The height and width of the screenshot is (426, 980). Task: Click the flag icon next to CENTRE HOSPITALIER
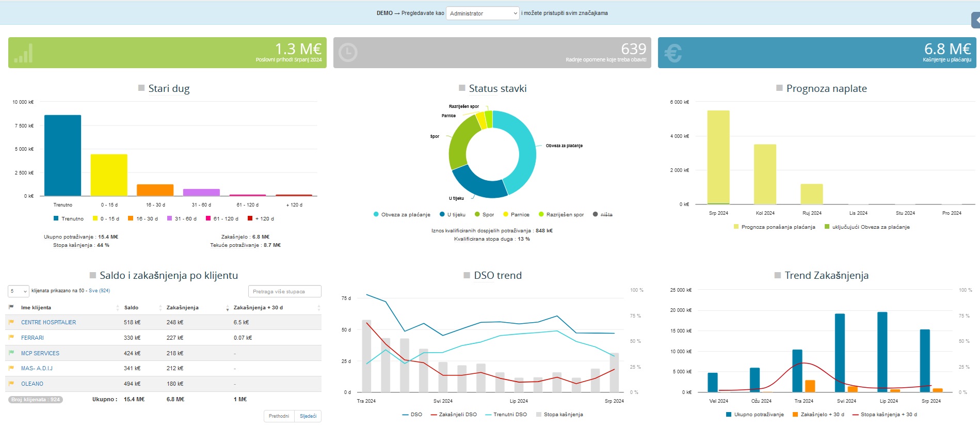point(11,322)
